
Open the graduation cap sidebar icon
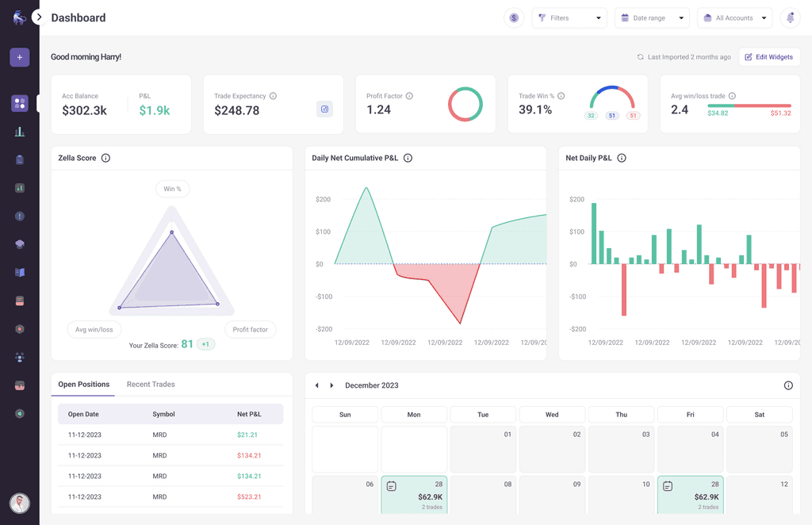[x=20, y=244]
